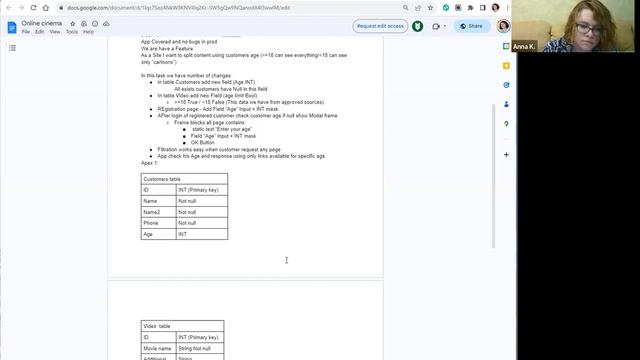
Task: Check the cloud save status icon
Action: pos(106,24)
